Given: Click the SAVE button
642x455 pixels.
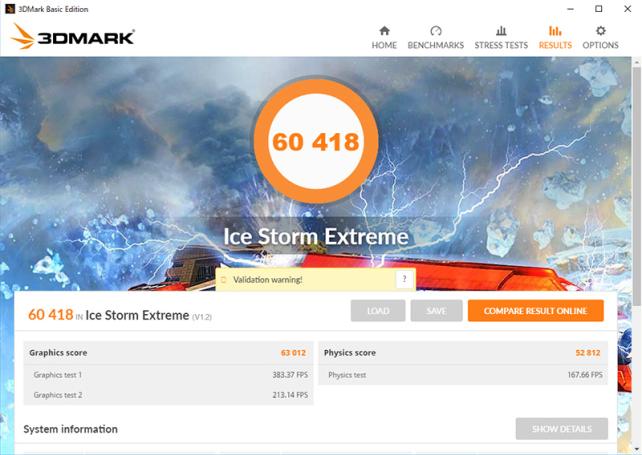Looking at the screenshot, I should click(436, 311).
